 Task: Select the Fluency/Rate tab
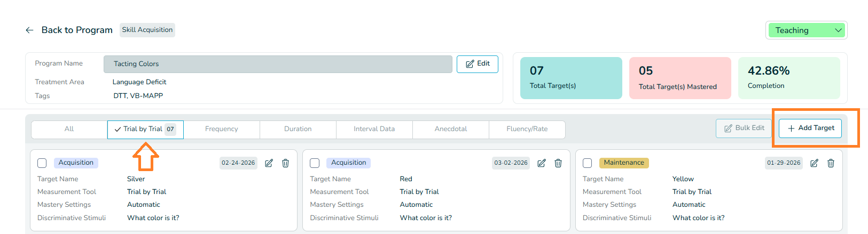click(527, 129)
